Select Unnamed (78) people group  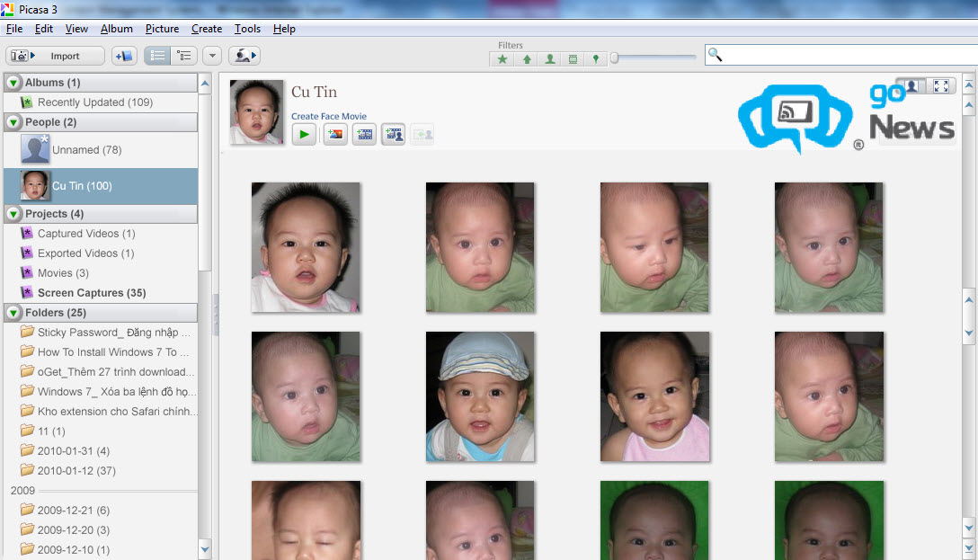pos(101,150)
